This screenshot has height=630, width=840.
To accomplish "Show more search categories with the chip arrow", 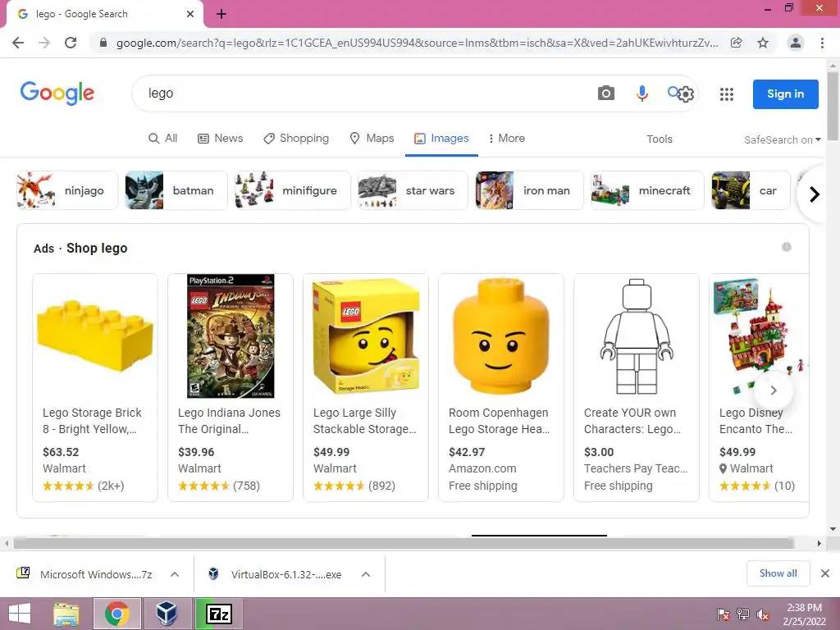I will pyautogui.click(x=815, y=194).
